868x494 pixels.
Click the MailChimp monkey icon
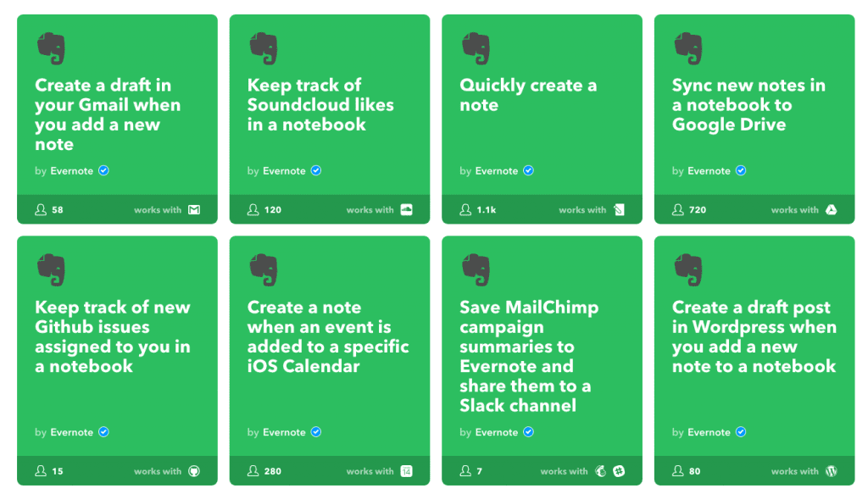pyautogui.click(x=601, y=471)
